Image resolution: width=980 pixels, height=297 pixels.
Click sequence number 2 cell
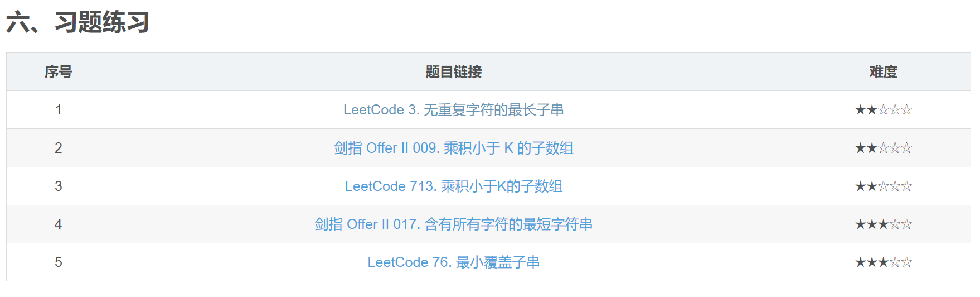[x=59, y=148]
